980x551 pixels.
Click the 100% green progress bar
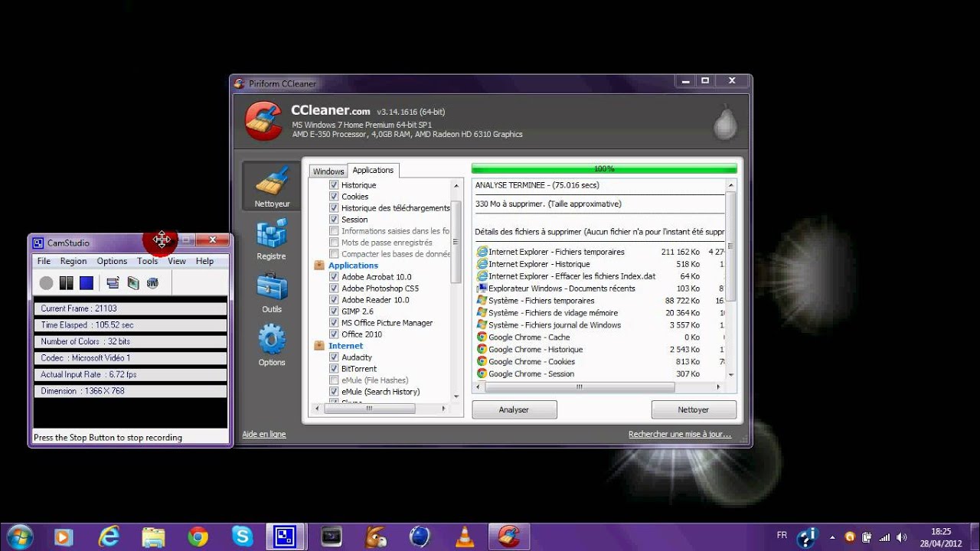[604, 168]
